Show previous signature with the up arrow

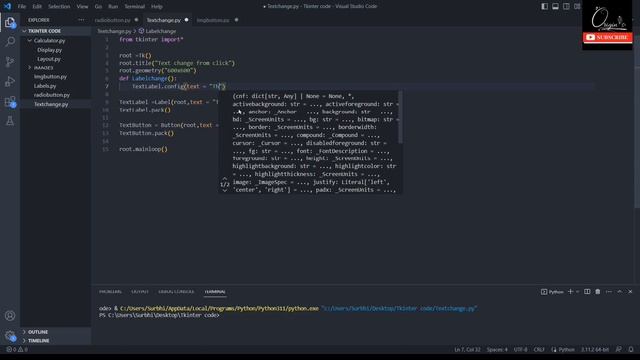pos(224,178)
